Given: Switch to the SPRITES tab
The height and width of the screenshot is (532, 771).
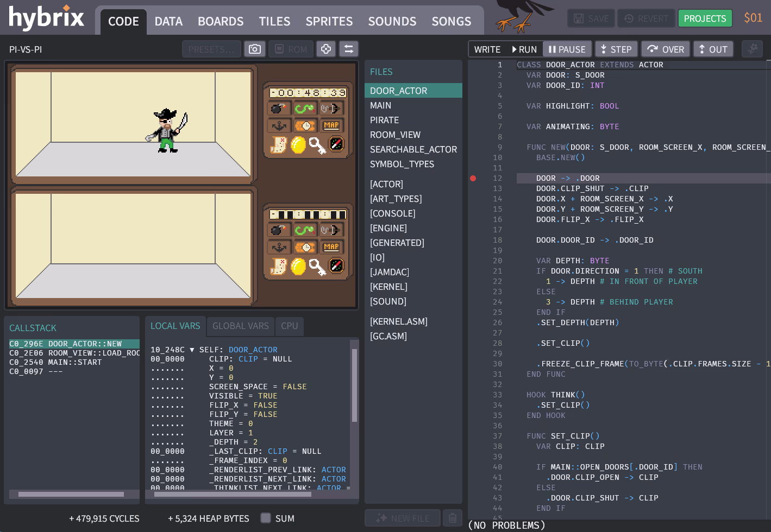Looking at the screenshot, I should click(x=329, y=21).
